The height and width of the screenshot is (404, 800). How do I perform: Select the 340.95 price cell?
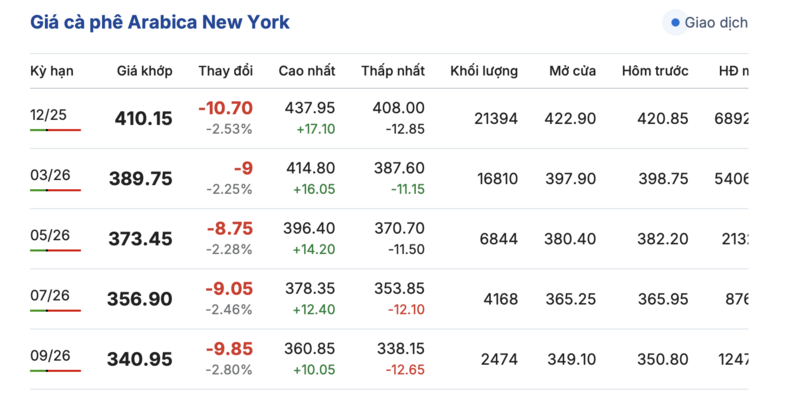[140, 359]
